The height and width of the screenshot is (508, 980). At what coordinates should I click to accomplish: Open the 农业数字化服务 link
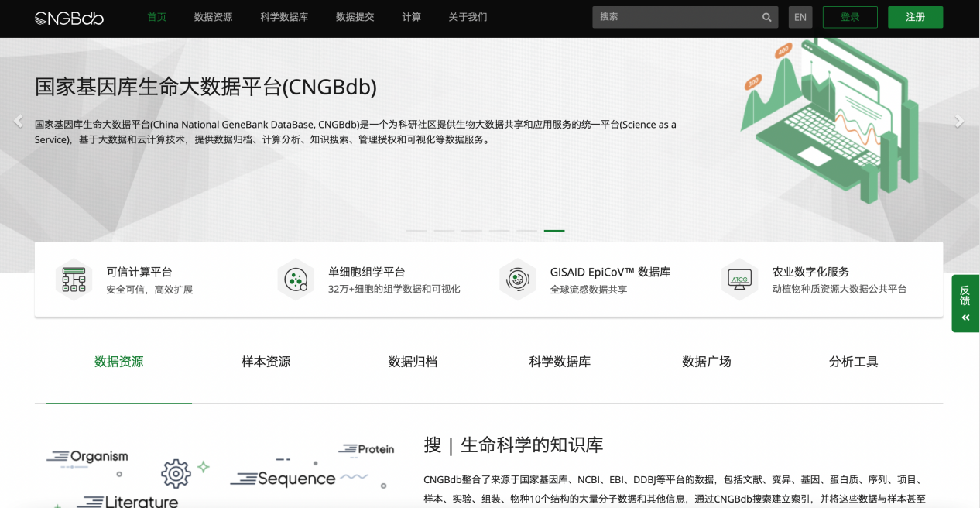(810, 272)
